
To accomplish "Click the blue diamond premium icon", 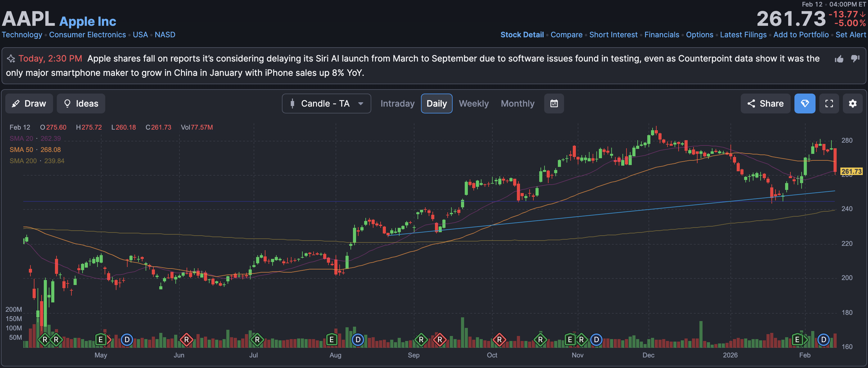I will (805, 103).
